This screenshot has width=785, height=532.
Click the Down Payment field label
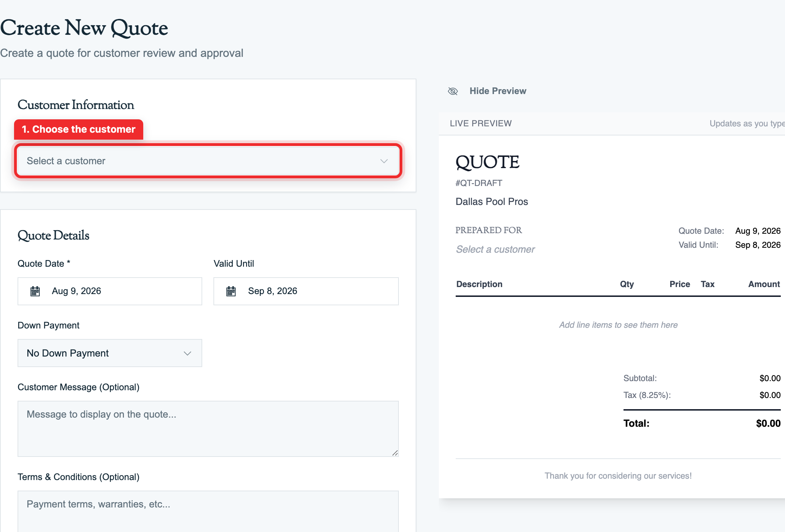(x=48, y=325)
